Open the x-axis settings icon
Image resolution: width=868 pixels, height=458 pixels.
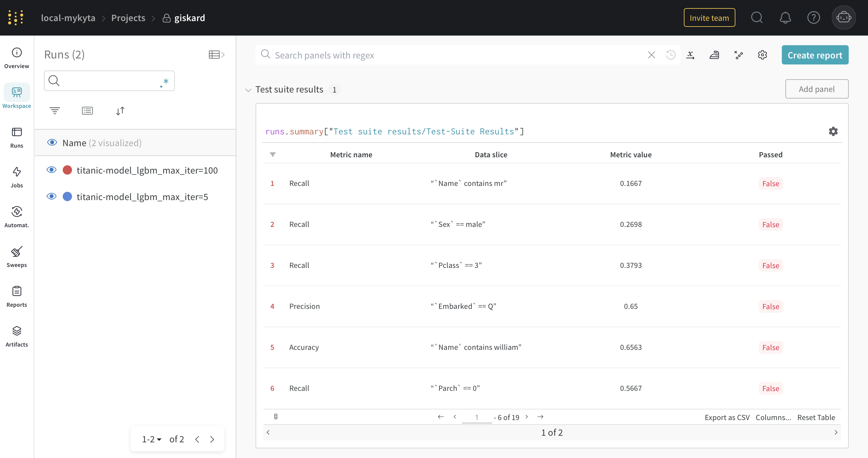[x=690, y=55]
